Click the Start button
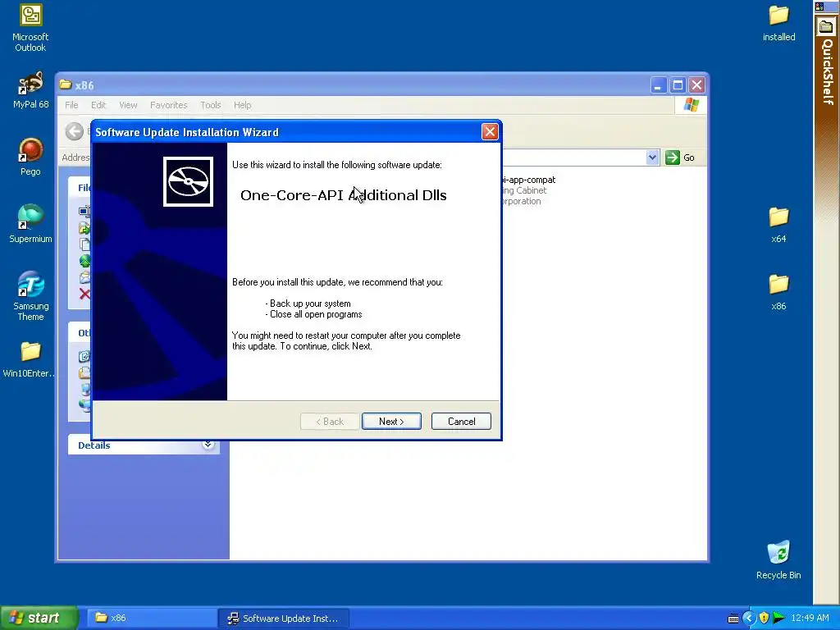Screen dimensions: 840x630 (x=39, y=618)
